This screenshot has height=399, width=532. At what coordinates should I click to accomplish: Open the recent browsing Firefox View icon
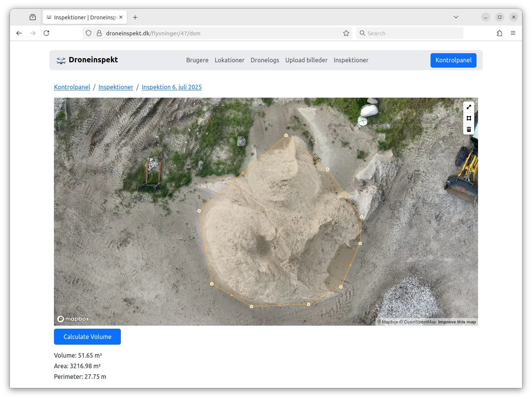click(33, 17)
